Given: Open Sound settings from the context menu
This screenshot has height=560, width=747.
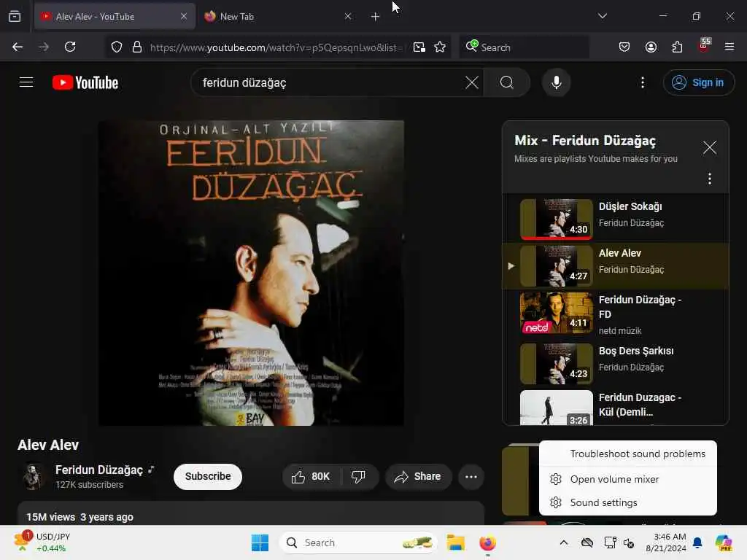Looking at the screenshot, I should tap(628, 502).
